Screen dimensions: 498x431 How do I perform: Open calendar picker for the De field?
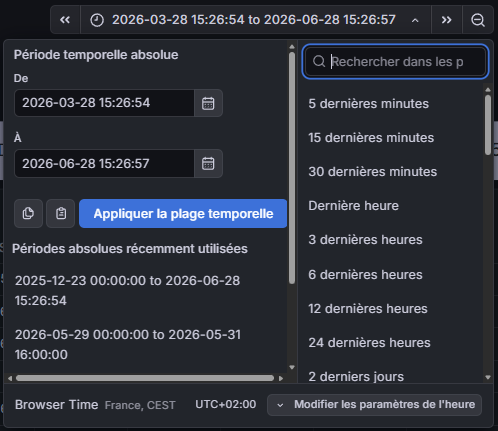[x=208, y=103]
